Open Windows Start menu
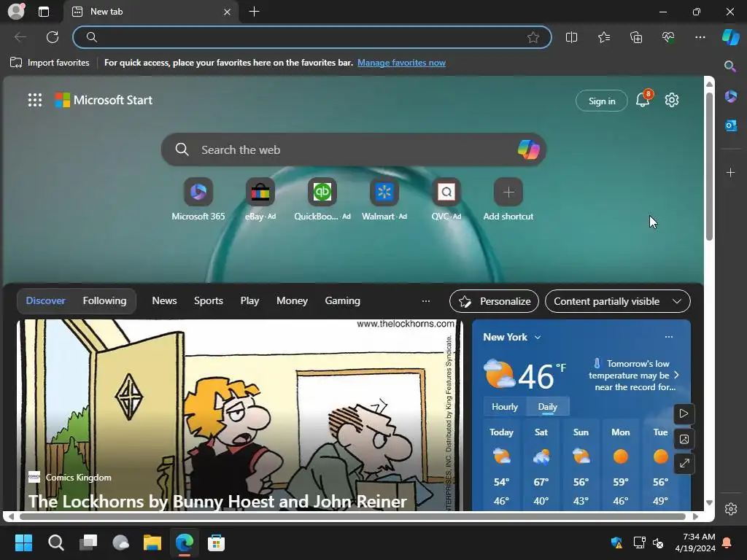 [x=23, y=542]
